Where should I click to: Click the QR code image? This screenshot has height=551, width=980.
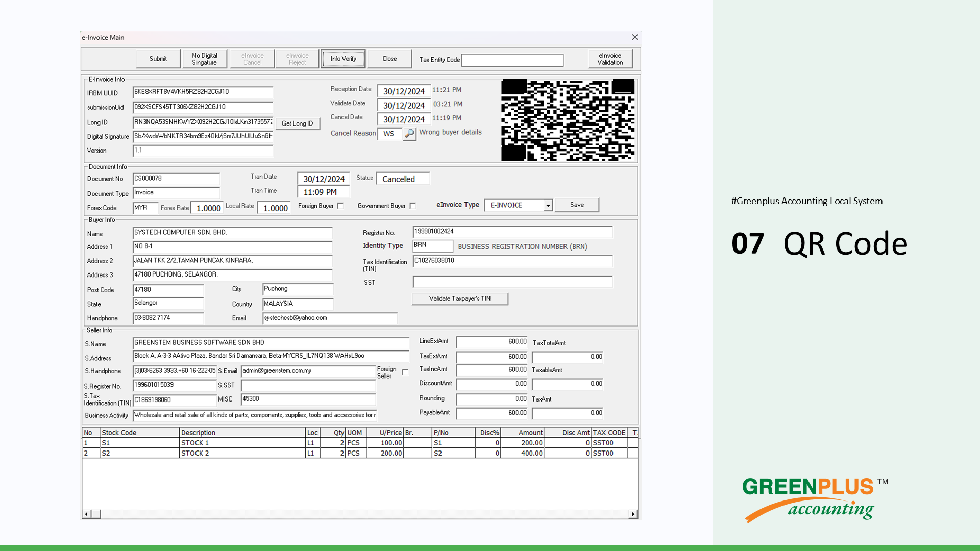568,120
